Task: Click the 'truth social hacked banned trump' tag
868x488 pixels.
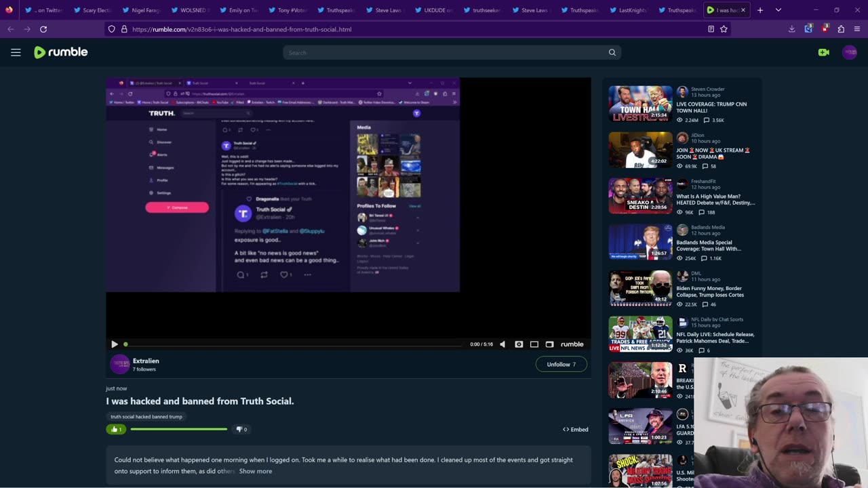Action: click(146, 417)
